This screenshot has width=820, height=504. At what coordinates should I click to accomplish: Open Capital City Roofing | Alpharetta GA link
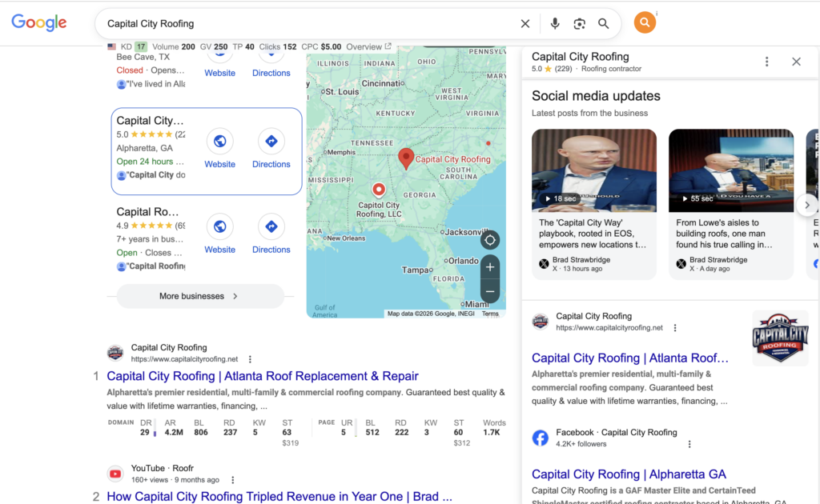629,474
